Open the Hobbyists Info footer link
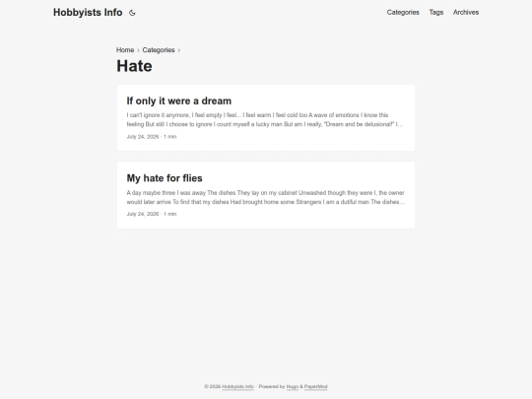 coord(237,387)
